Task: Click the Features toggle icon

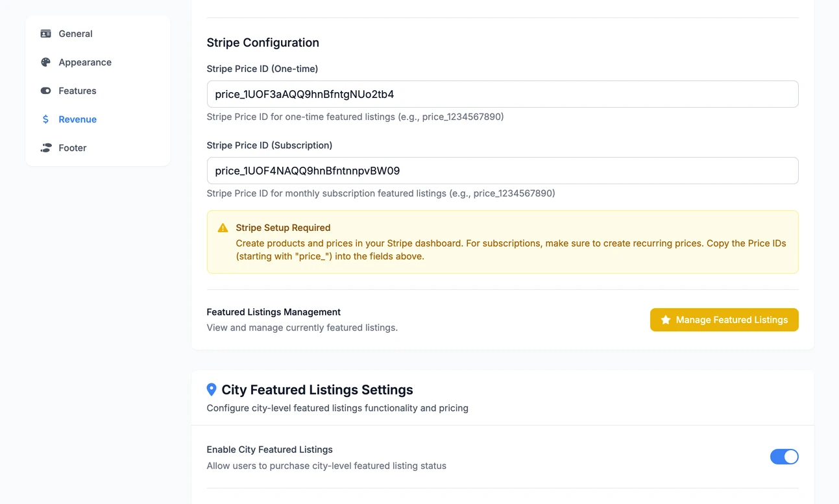Action: [45, 91]
